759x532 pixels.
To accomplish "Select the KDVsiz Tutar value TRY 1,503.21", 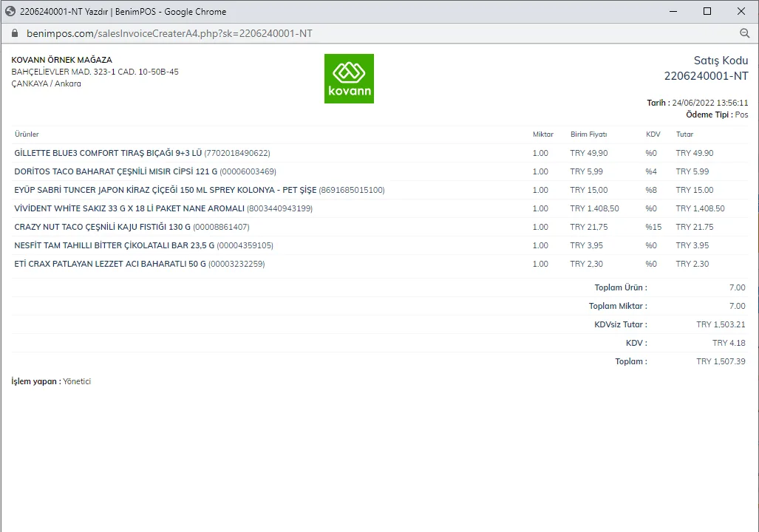I will 721,324.
